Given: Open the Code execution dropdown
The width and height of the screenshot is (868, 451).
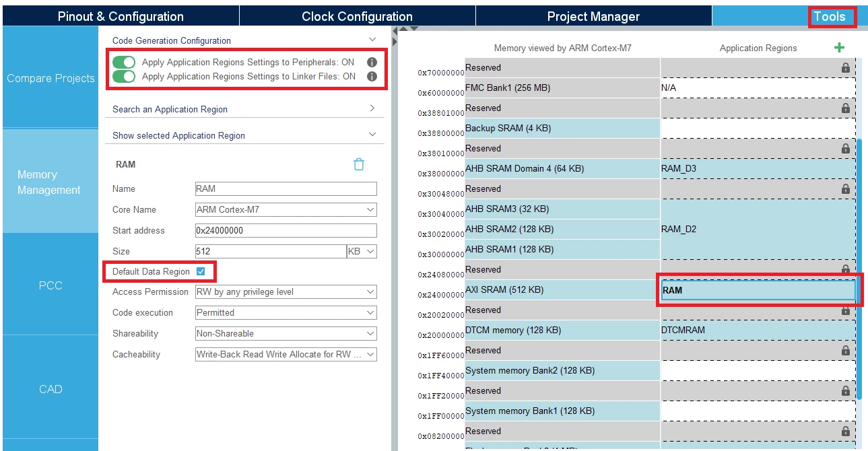Looking at the screenshot, I should click(x=286, y=313).
